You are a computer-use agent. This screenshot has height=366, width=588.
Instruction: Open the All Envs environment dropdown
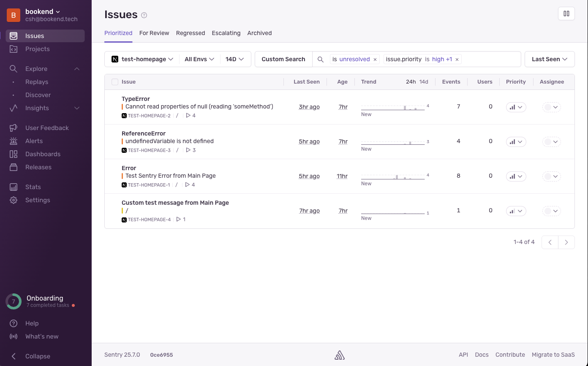tap(199, 59)
